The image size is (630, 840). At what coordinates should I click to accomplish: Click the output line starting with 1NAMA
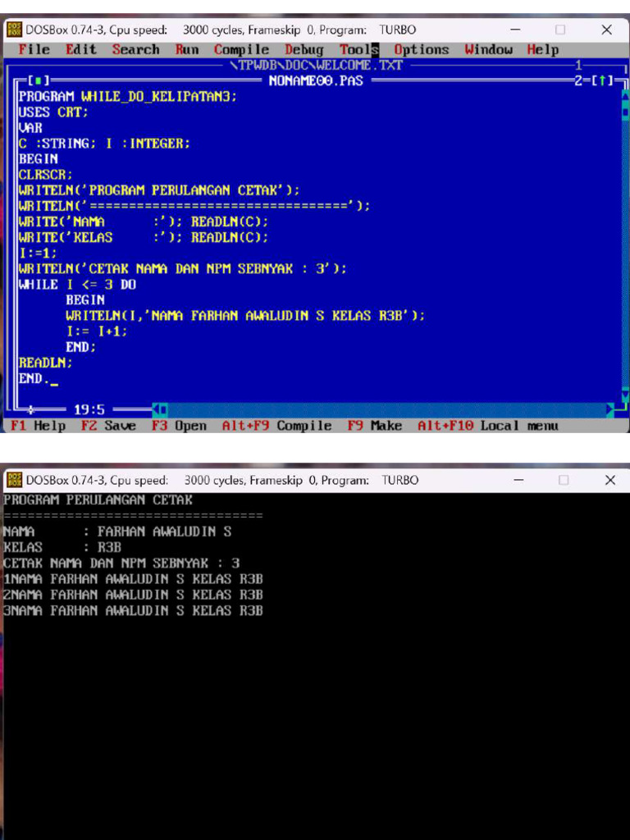(134, 579)
